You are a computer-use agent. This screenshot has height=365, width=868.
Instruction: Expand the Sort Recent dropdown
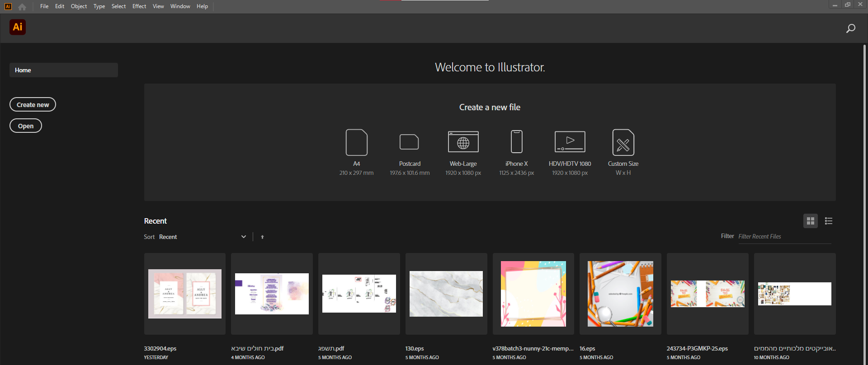click(243, 237)
